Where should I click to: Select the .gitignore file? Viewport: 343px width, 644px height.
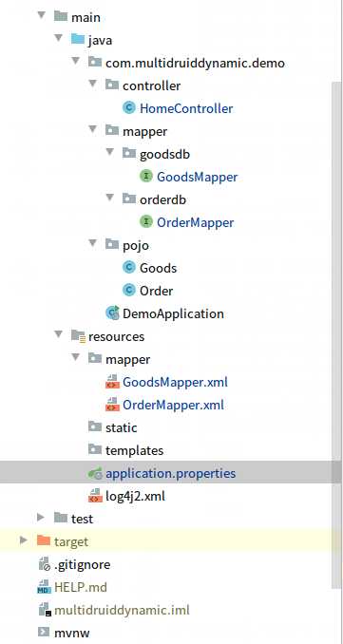point(82,564)
